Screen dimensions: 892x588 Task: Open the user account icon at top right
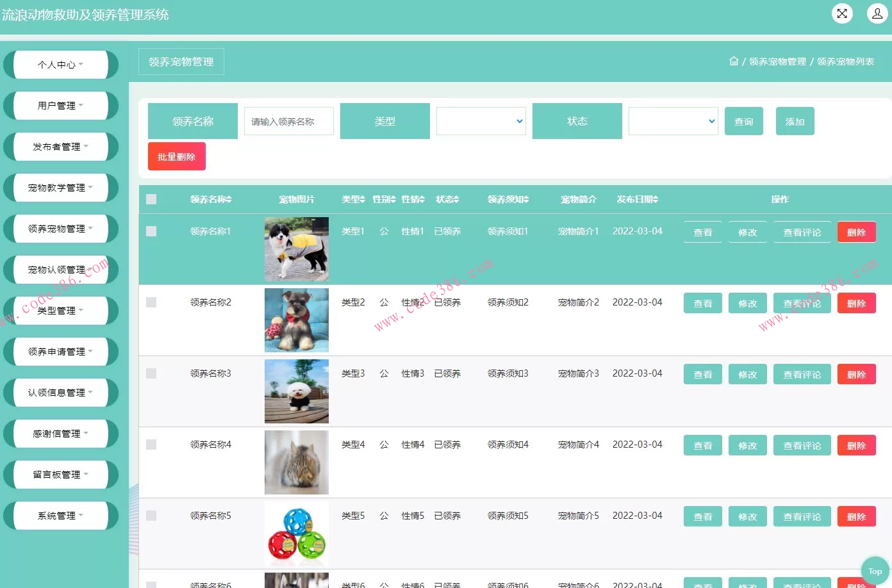click(877, 13)
